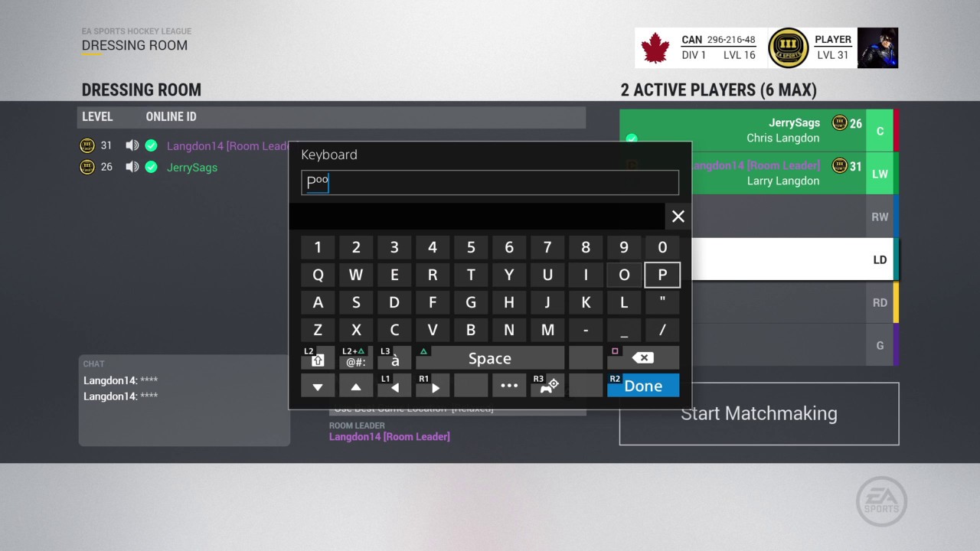Image resolution: width=980 pixels, height=551 pixels.
Task: Tap the Z key
Action: click(318, 330)
